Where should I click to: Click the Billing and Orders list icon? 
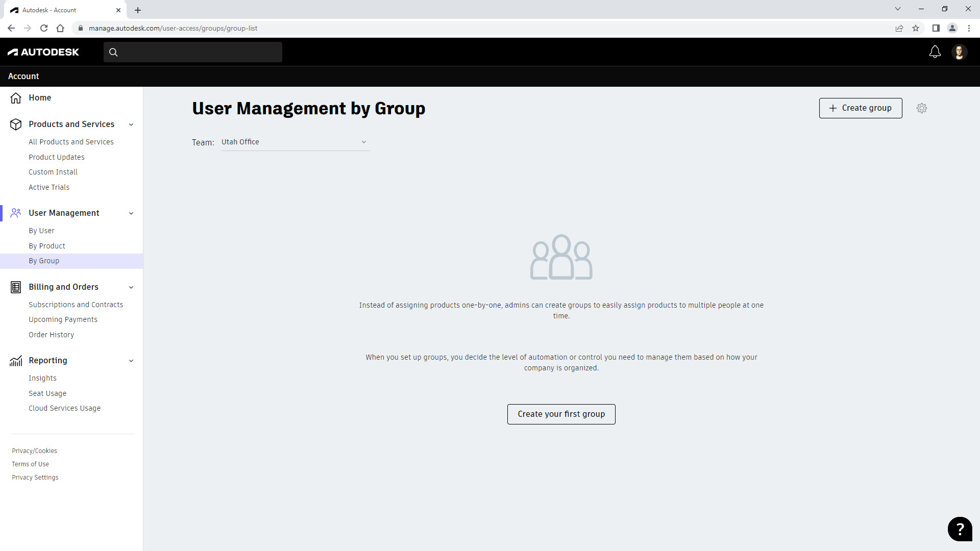pos(16,287)
